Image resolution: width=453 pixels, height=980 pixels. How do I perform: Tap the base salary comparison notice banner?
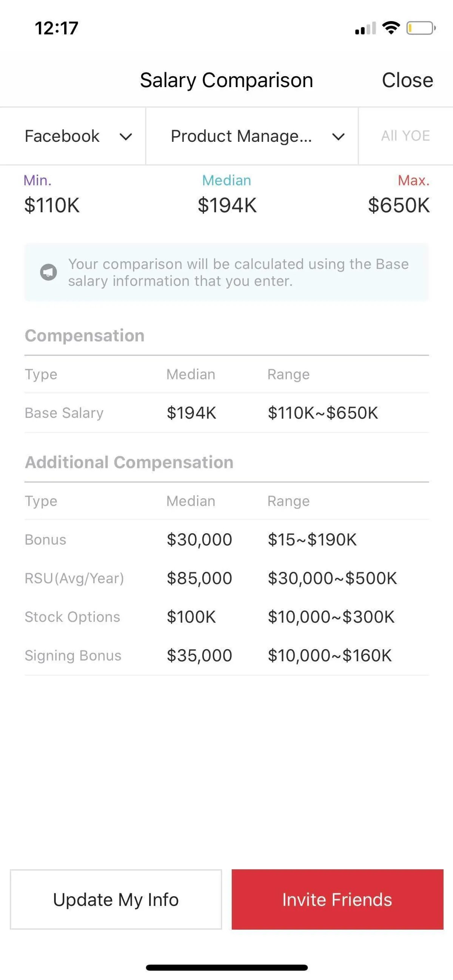click(x=238, y=272)
